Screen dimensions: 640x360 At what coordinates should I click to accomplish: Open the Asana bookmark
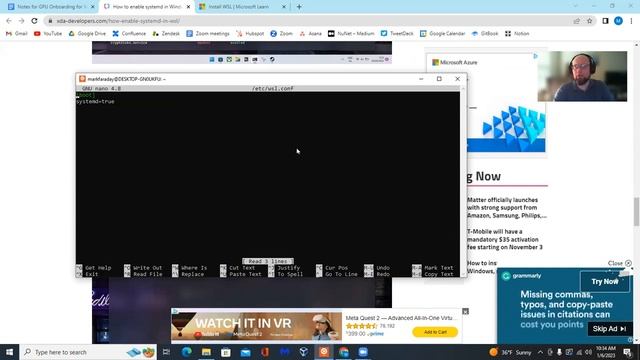click(311, 33)
